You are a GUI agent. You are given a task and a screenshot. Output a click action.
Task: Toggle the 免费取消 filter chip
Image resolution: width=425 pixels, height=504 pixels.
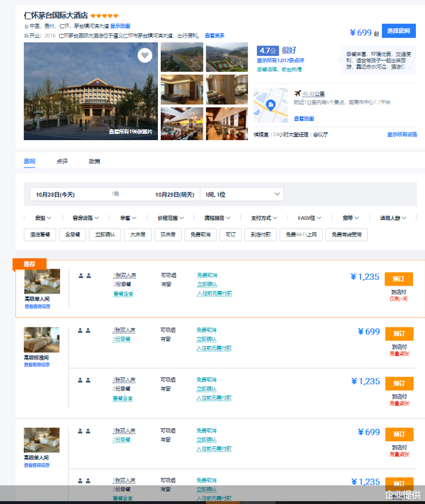[x=200, y=235]
